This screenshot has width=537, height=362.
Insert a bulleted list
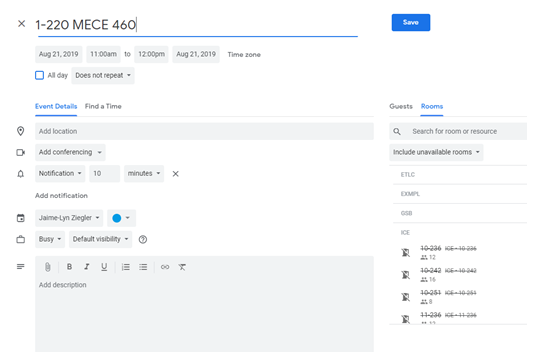click(143, 267)
